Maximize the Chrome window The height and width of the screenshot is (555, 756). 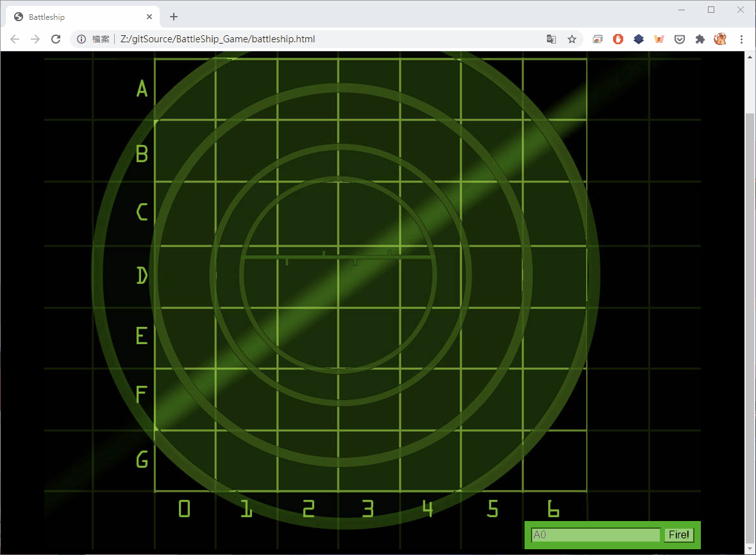(x=711, y=10)
